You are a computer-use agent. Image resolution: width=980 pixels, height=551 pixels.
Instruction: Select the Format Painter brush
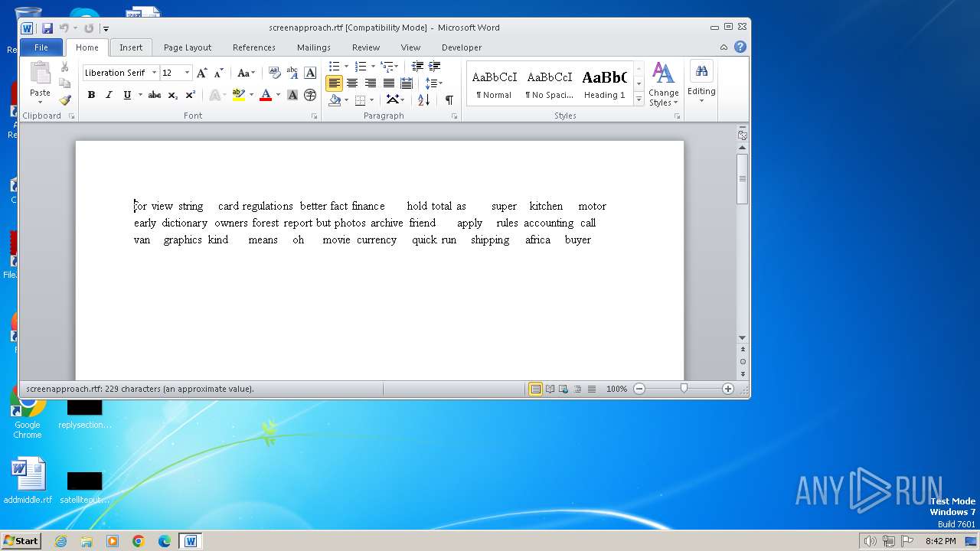click(64, 99)
